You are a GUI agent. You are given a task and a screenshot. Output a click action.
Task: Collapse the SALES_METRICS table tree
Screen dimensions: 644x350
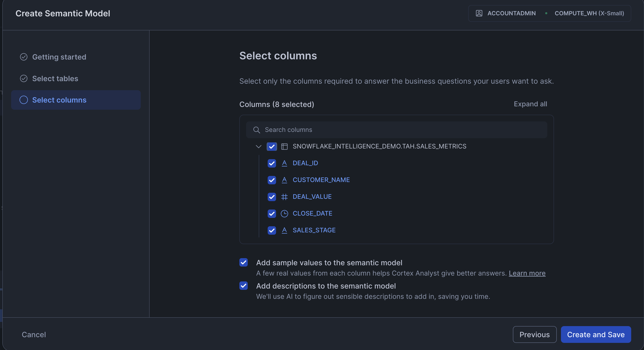tap(258, 147)
